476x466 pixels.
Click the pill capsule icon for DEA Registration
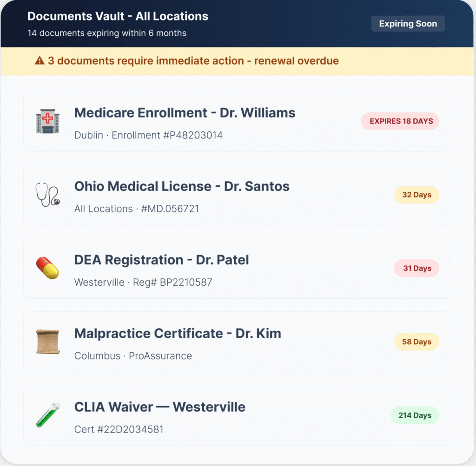[47, 268]
